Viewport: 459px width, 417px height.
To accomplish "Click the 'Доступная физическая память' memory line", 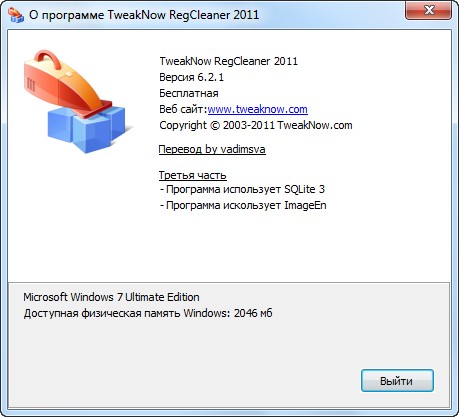I will (148, 313).
